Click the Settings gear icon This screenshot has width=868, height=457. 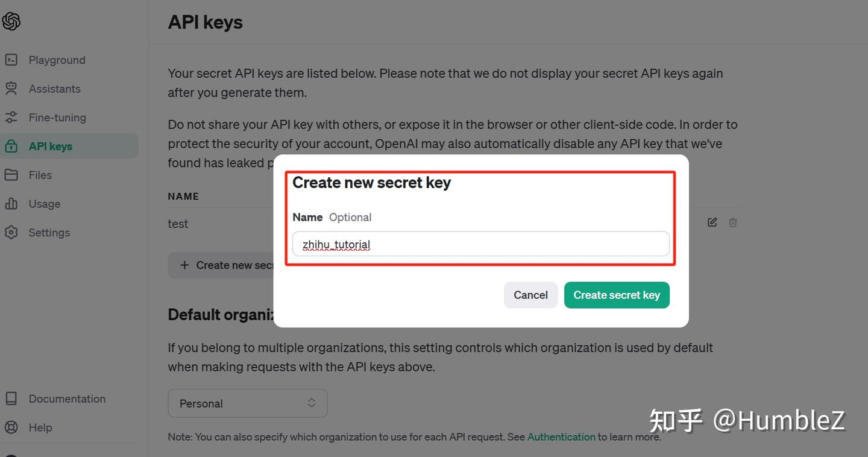tap(11, 233)
